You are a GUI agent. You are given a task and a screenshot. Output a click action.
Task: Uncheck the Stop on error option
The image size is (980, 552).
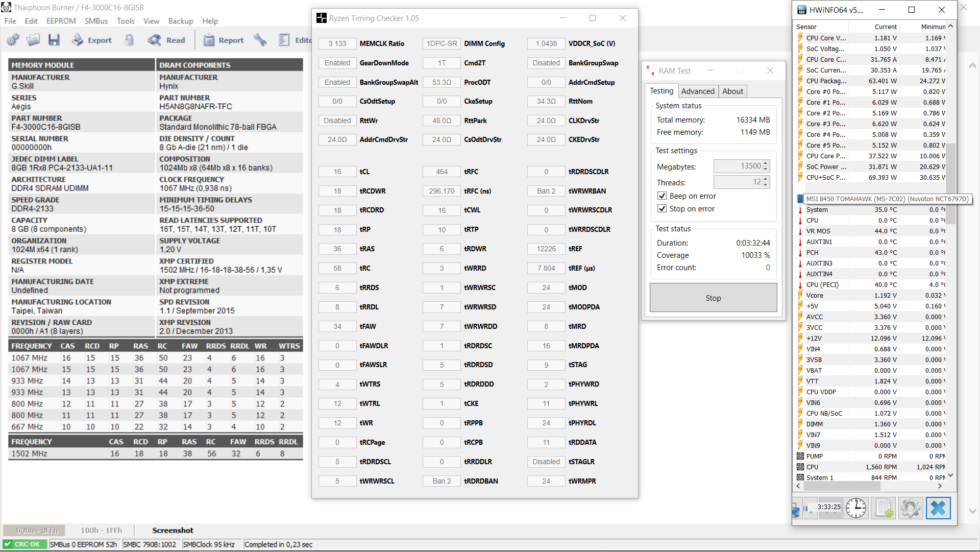pos(662,209)
